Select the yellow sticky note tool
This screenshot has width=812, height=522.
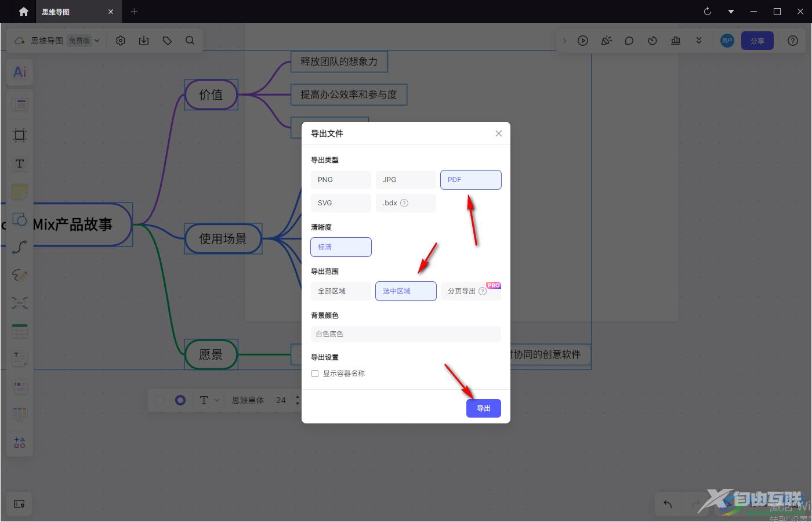click(20, 191)
